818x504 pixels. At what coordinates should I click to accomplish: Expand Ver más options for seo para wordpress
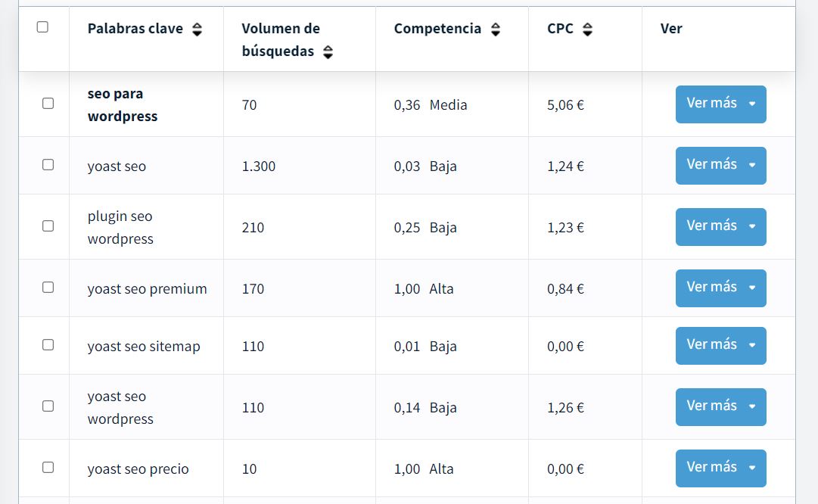751,104
